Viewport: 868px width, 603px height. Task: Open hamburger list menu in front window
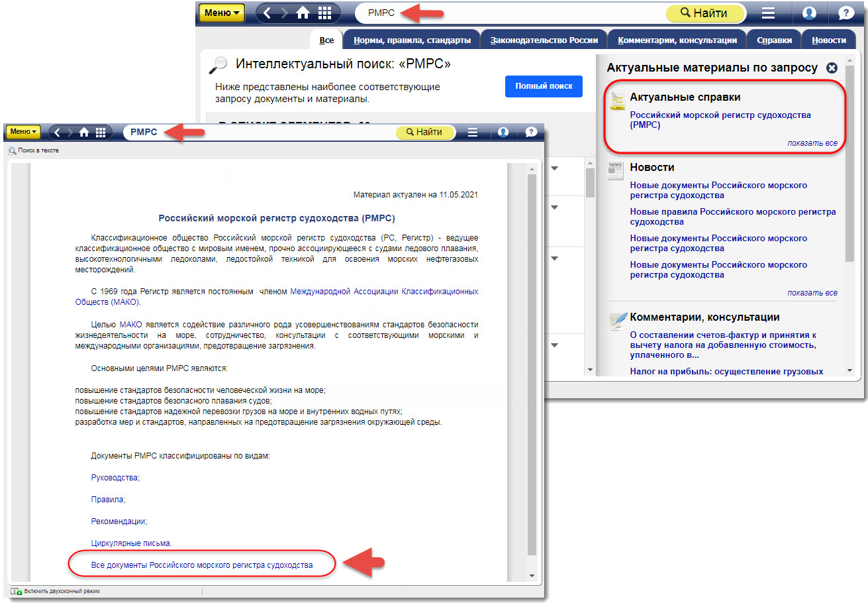[x=473, y=132]
